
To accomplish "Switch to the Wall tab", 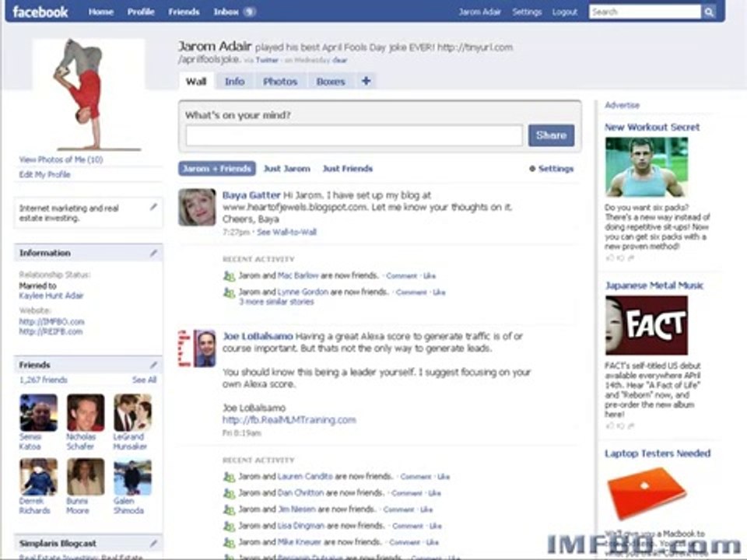I will pos(196,82).
